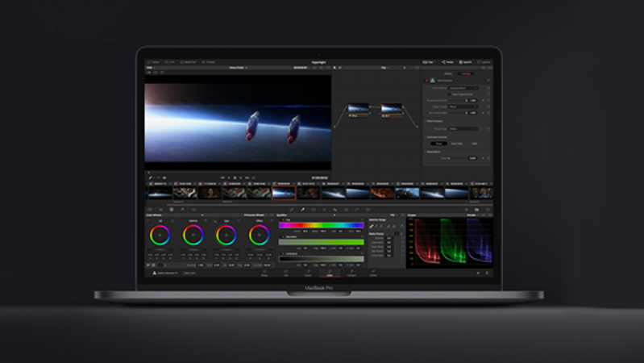Toggle the Nodes editor button
Viewport: 644px width, 363px height.
pyautogui.click(x=447, y=62)
